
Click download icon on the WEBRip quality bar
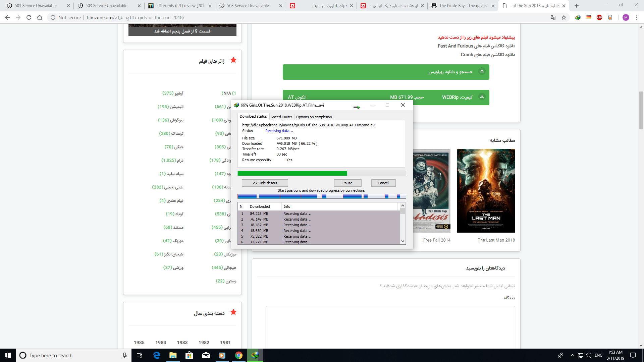pos(482,97)
